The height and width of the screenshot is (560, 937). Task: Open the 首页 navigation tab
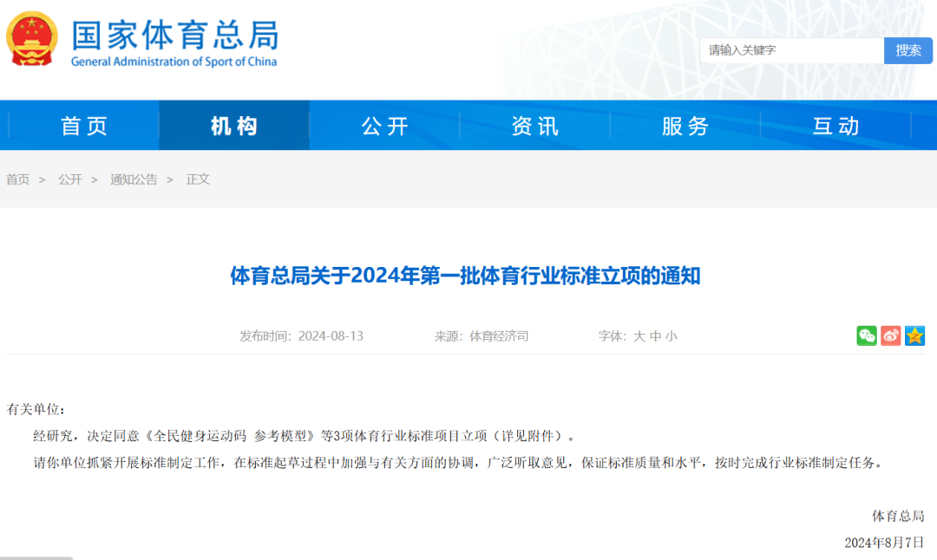coord(84,126)
